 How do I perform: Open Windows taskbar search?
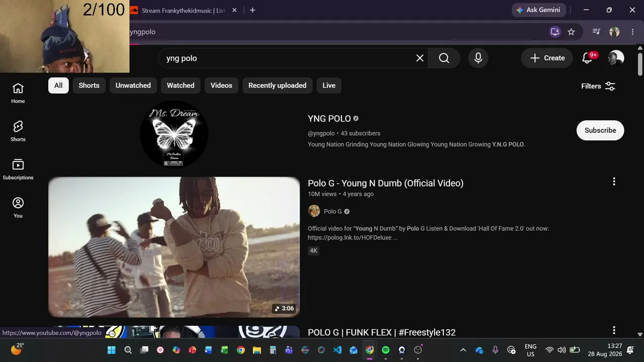tap(128, 350)
